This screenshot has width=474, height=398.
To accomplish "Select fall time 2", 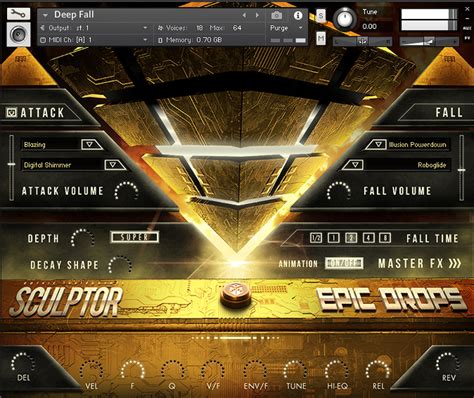I will [351, 238].
